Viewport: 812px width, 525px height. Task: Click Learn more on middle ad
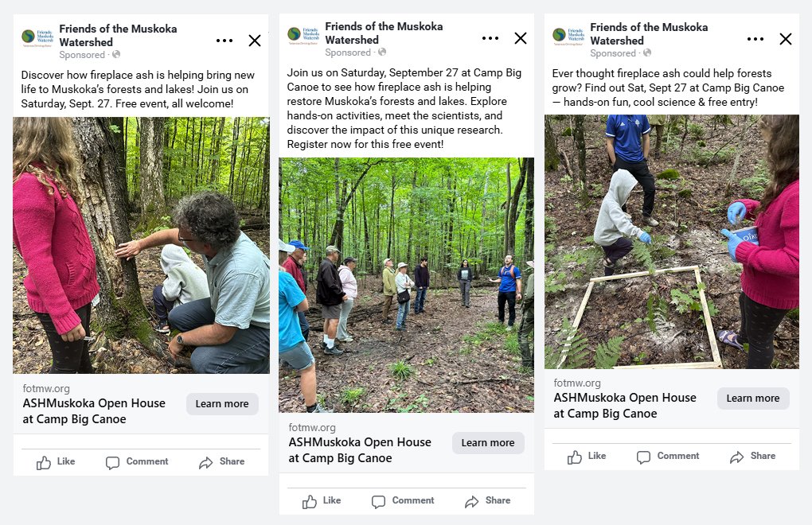pyautogui.click(x=488, y=443)
